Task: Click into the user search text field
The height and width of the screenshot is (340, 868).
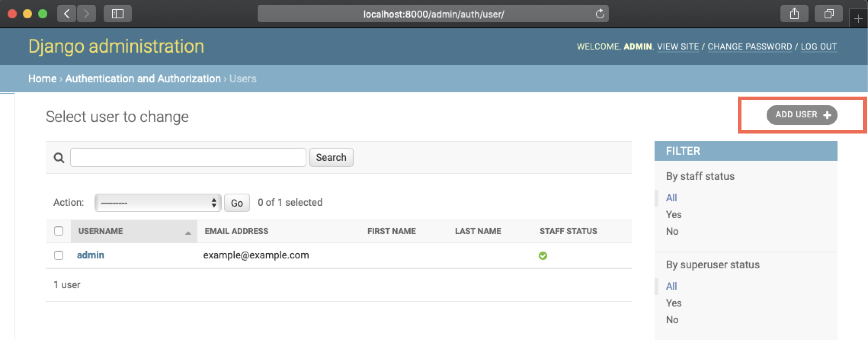Action: (x=188, y=158)
